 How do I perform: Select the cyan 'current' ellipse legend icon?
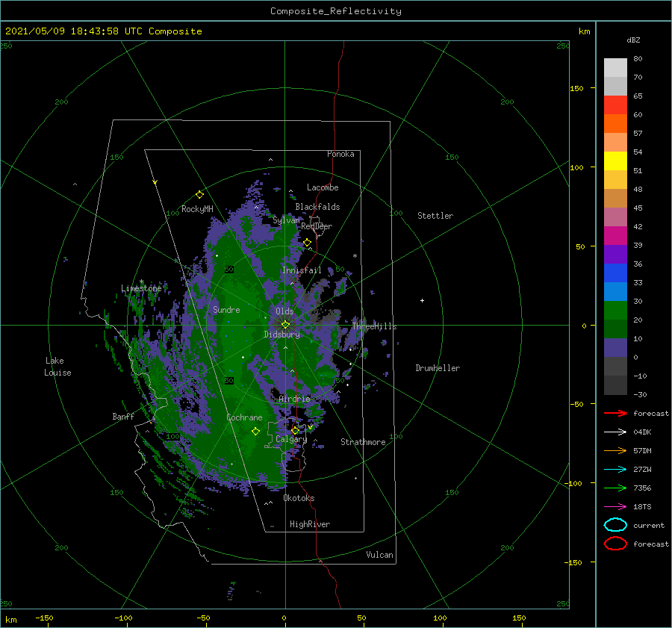[615, 525]
